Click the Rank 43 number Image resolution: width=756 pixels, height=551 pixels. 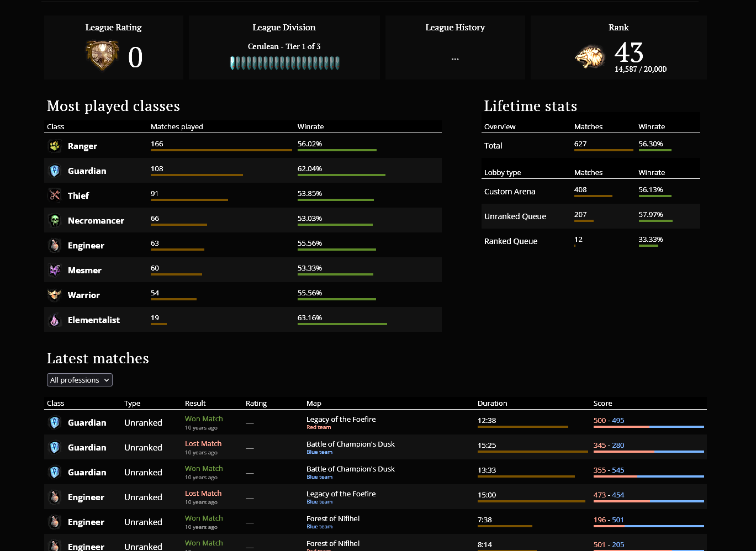629,52
